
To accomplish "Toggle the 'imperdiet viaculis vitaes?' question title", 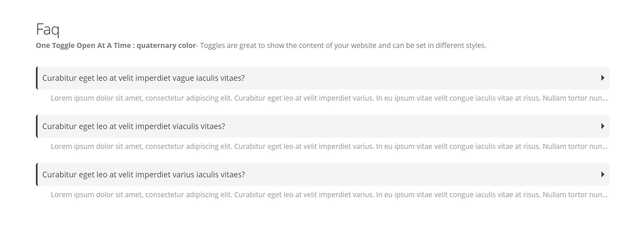I will pos(133,126).
